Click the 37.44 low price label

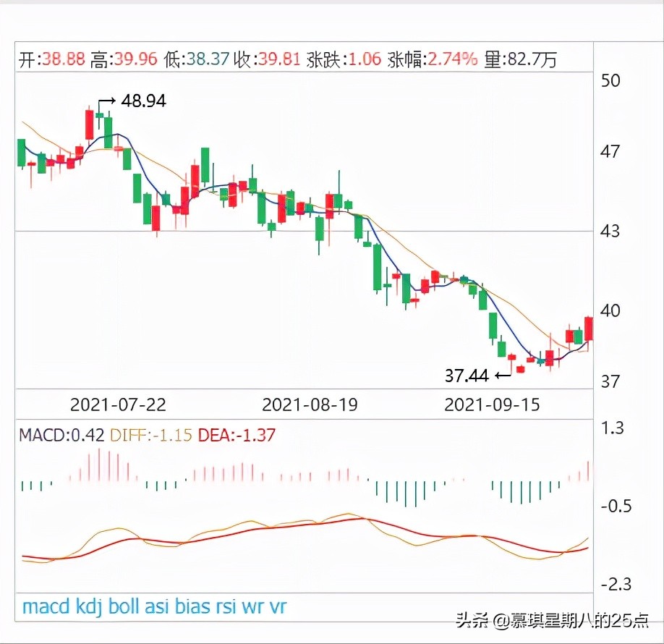[x=467, y=376]
